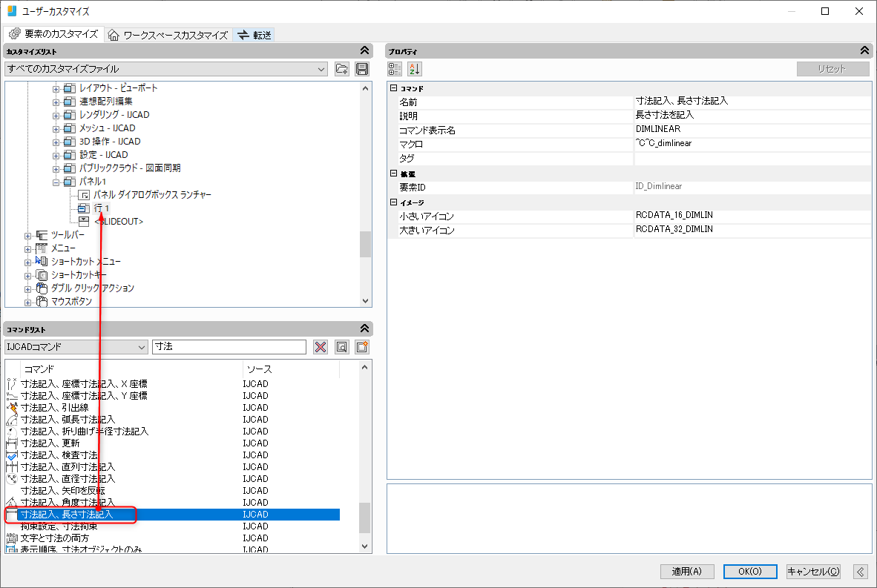The height and width of the screenshot is (588, 877).
Task: Select マウスボタン tree item
Action: (x=71, y=301)
